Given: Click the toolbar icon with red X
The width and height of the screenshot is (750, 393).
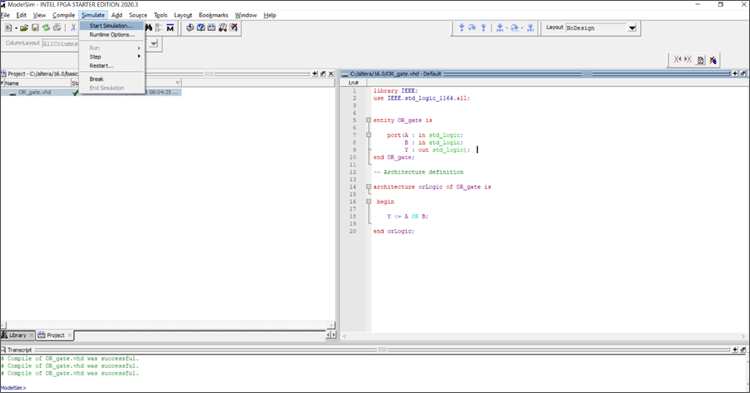Looking at the screenshot, I should point(233,28).
